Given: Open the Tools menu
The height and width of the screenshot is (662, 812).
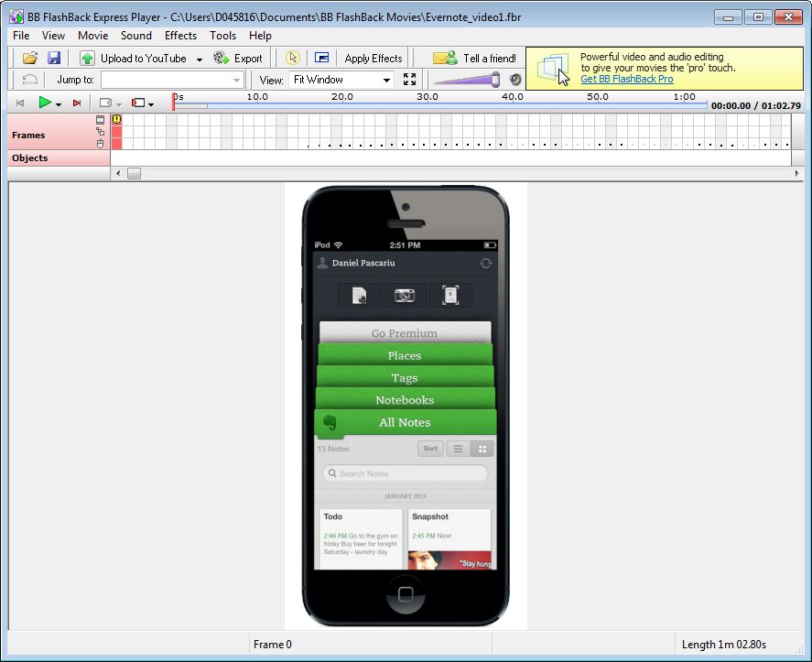Looking at the screenshot, I should click(222, 35).
